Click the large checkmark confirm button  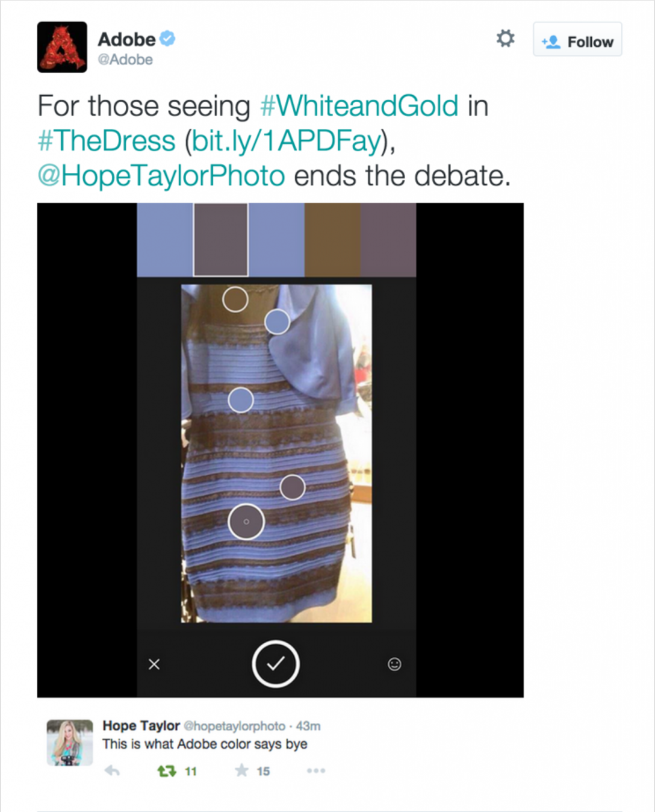point(276,664)
